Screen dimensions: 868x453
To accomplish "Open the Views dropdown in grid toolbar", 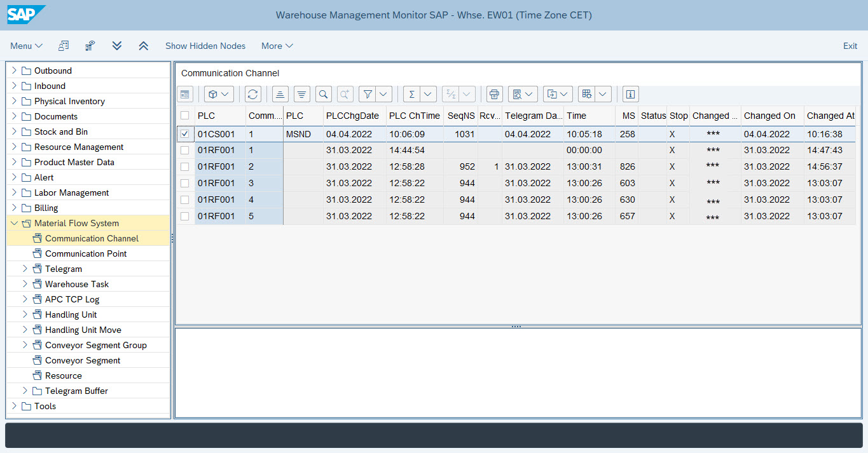I will tap(523, 94).
